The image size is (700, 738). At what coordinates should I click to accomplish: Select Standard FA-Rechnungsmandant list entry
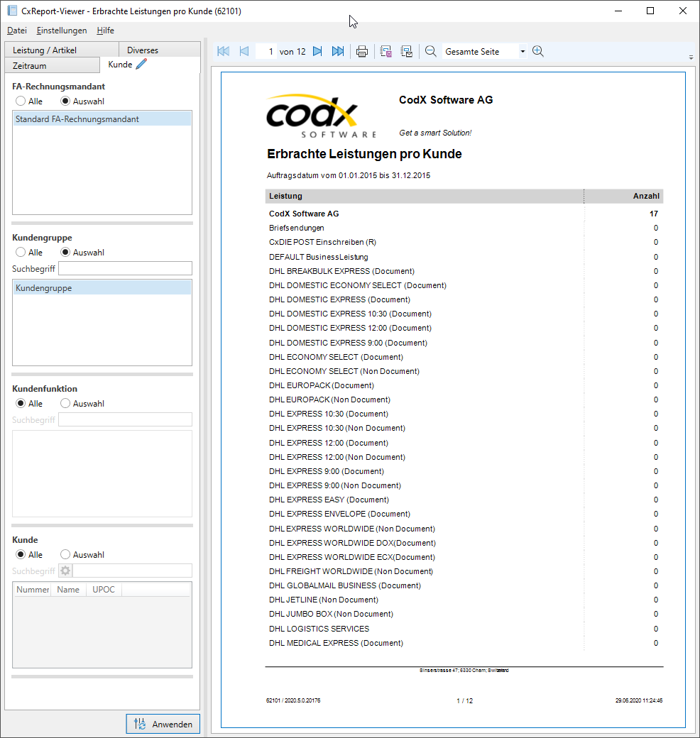[x=102, y=119]
